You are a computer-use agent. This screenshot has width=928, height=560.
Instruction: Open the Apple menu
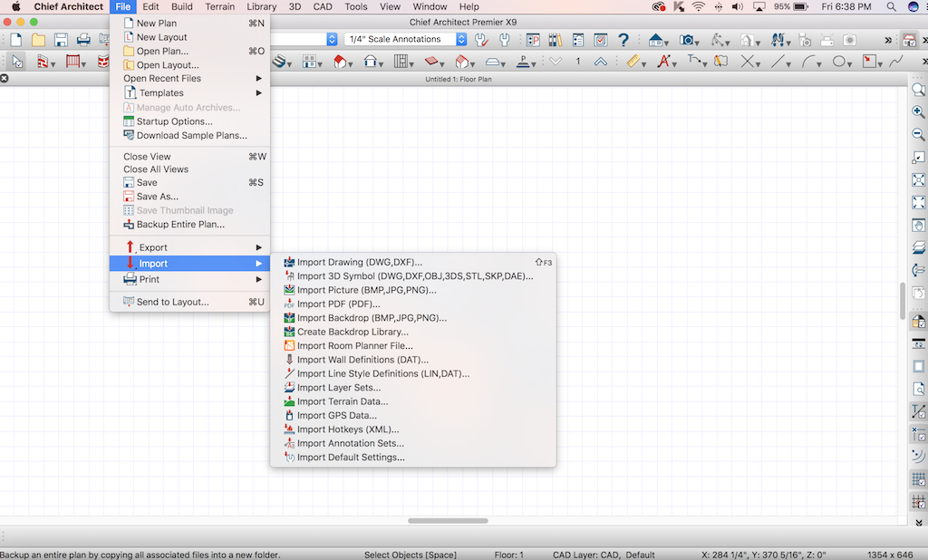(x=16, y=6)
